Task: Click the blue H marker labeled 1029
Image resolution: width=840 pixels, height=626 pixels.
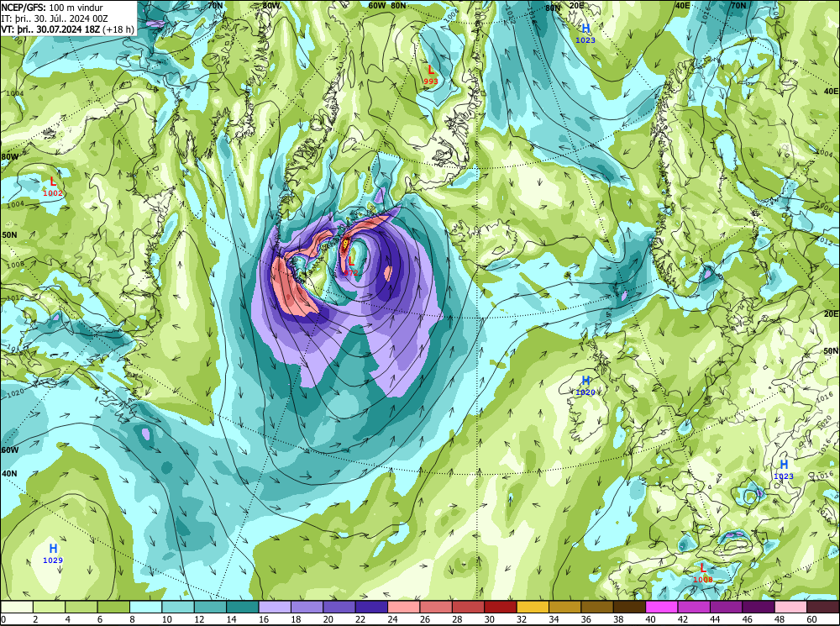Action: click(x=53, y=549)
